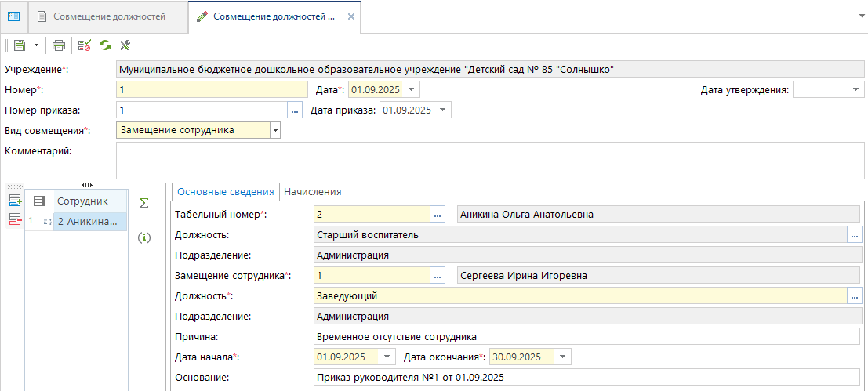The height and width of the screenshot is (391, 868).
Task: Click ellipsis button beside Табельный номер field
Action: tap(438, 214)
